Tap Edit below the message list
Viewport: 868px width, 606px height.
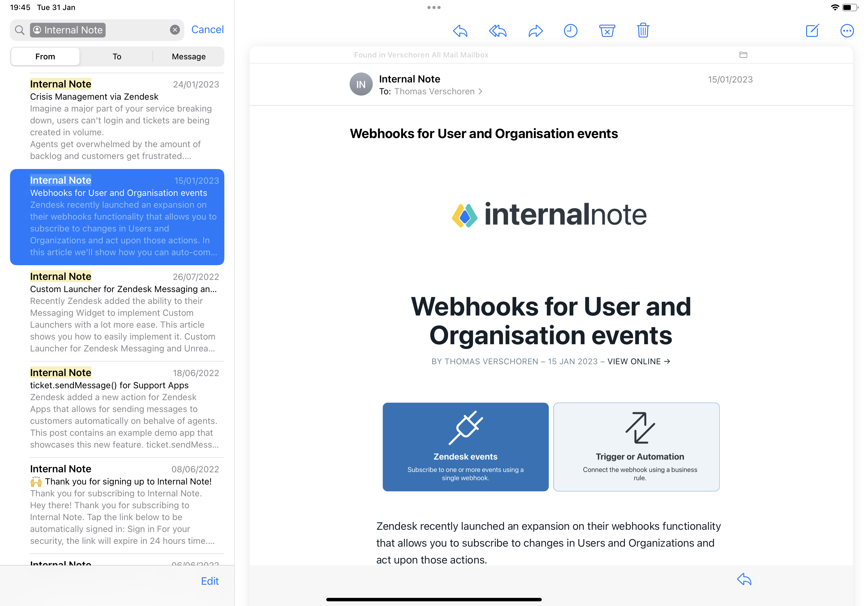(x=210, y=581)
